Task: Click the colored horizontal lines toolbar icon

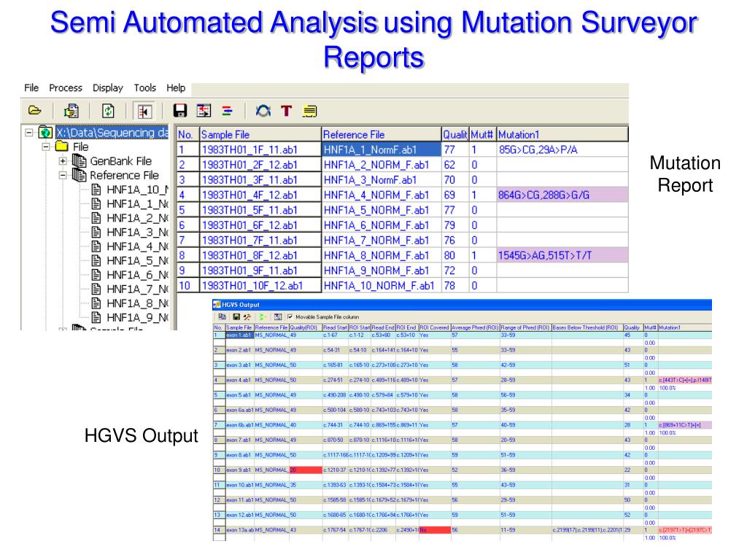Action: pyautogui.click(x=228, y=111)
